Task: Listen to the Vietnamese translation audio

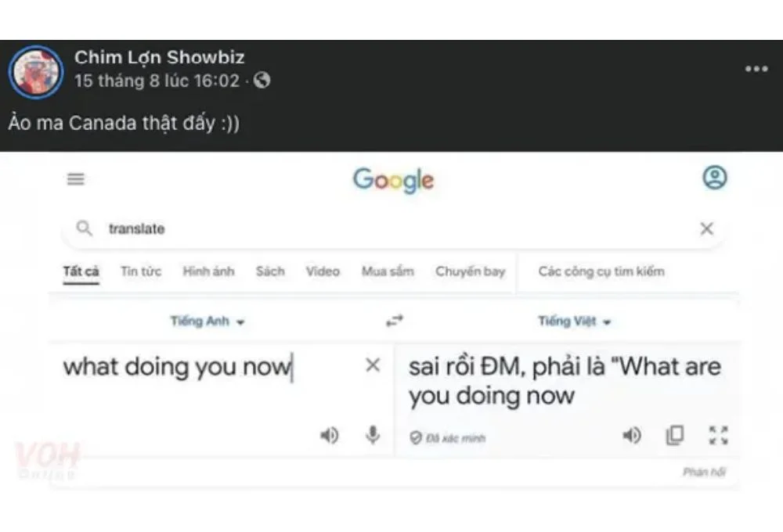Action: click(631, 435)
